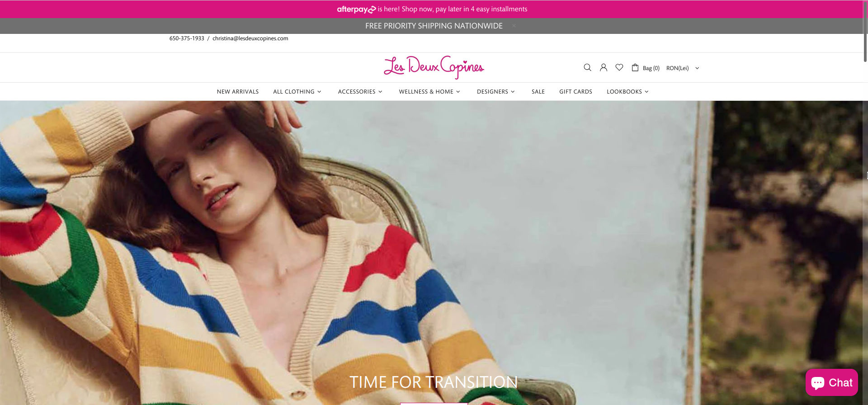Expand the All Clothing menu
The height and width of the screenshot is (405, 868).
pyautogui.click(x=297, y=92)
